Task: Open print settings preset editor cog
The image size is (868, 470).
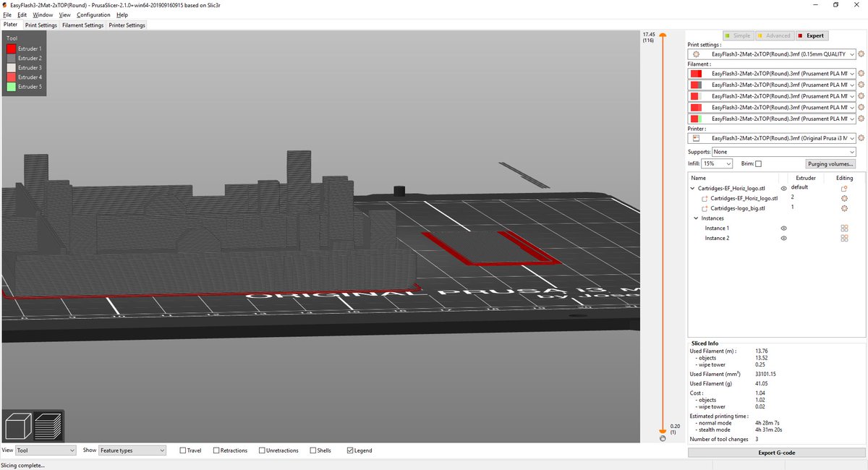Action: pyautogui.click(x=861, y=54)
